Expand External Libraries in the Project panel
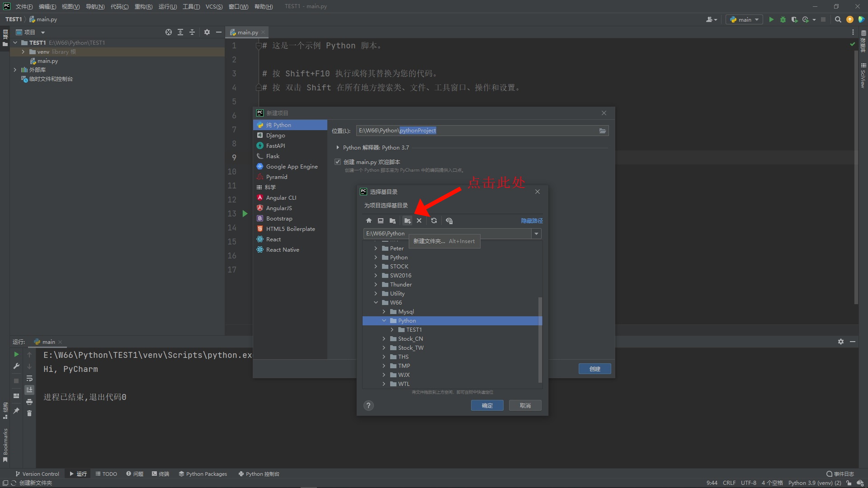Image resolution: width=868 pixels, height=488 pixels. 15,70
